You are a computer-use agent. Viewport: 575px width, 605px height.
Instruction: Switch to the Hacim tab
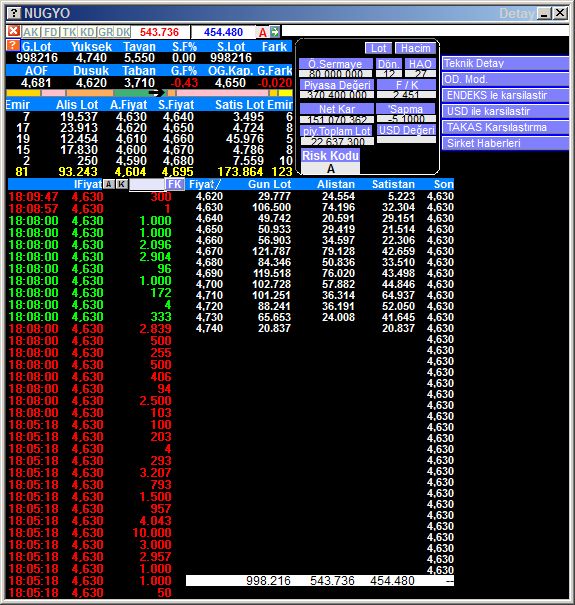pos(415,48)
